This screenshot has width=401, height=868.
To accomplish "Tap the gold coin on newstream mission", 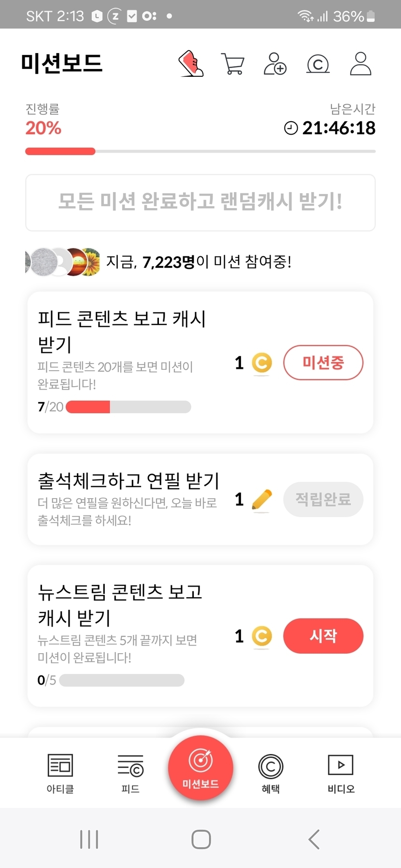I will 262,636.
